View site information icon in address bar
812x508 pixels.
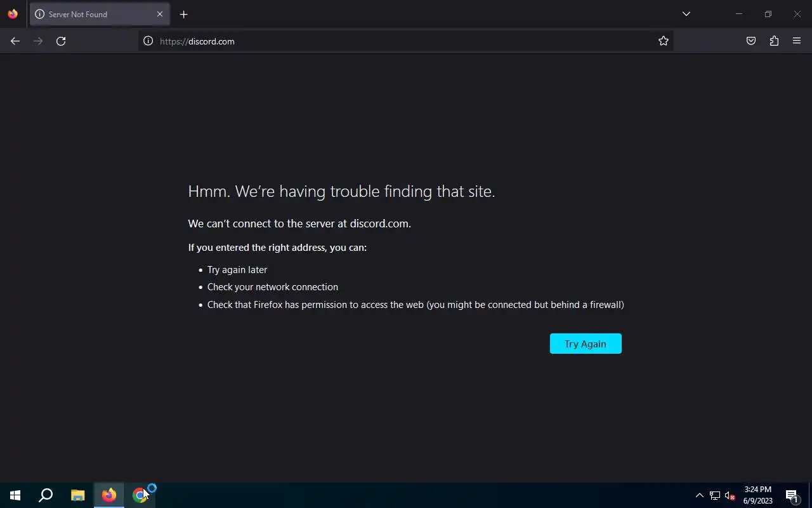coord(148,41)
